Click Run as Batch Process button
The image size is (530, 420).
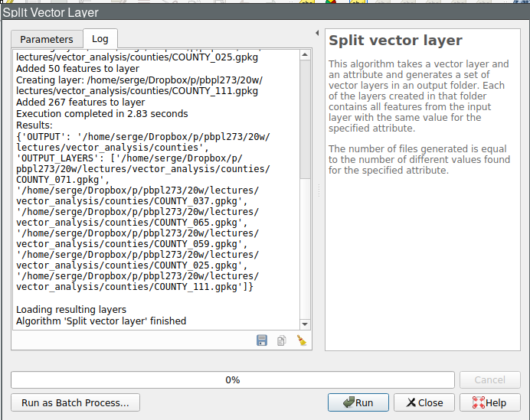75,402
